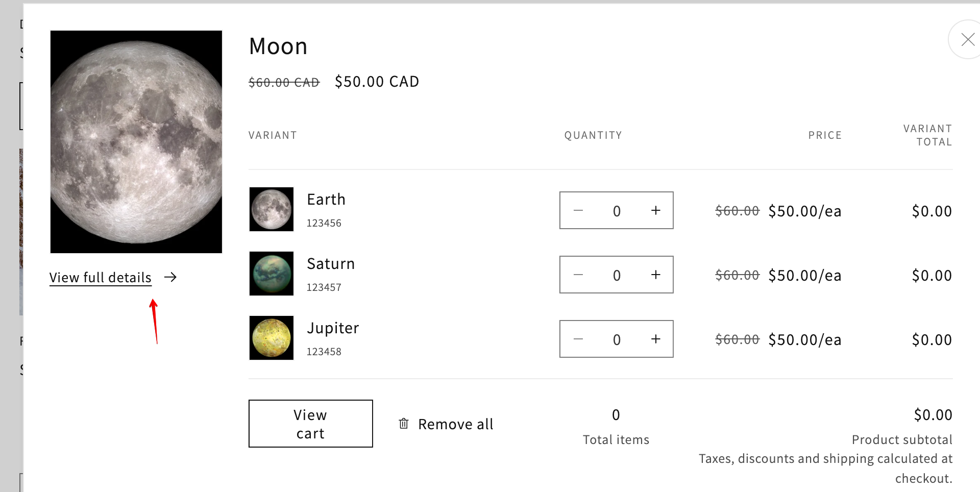This screenshot has width=980, height=492.
Task: Close the quick add modal
Action: coord(967,39)
